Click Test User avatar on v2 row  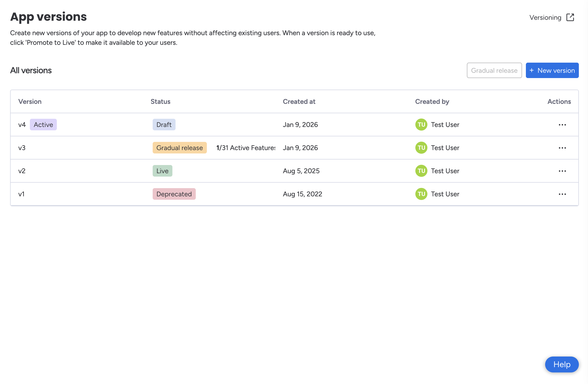(x=421, y=171)
